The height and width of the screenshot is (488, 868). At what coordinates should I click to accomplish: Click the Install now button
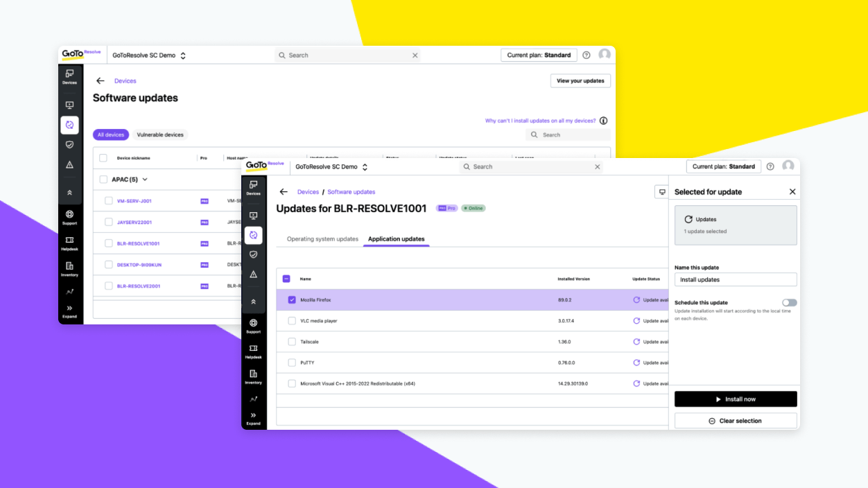(x=736, y=399)
